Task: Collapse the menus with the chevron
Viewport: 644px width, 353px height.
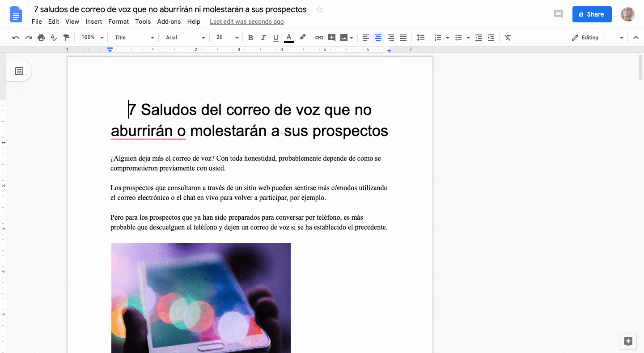Action: coord(636,38)
